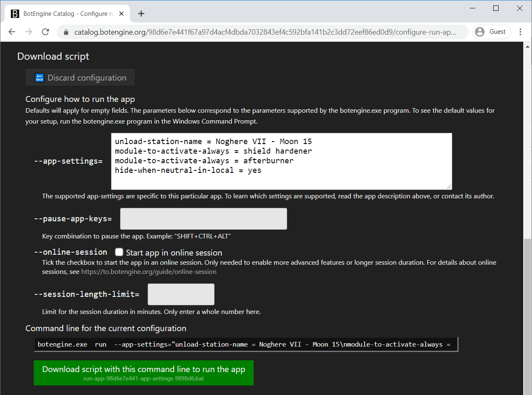Click the 'hide-when-neutral-in-local = yes' line
The width and height of the screenshot is (532, 395).
(188, 170)
